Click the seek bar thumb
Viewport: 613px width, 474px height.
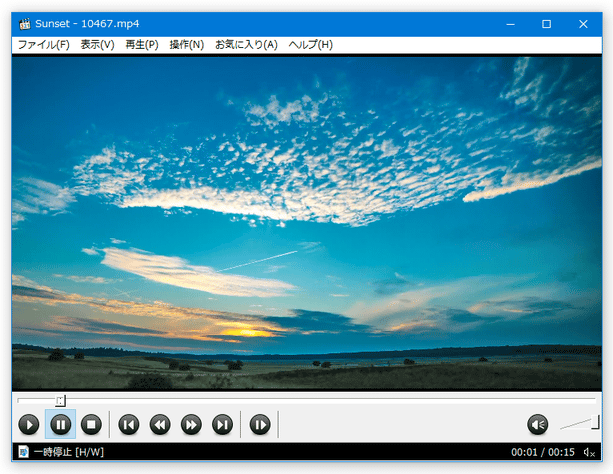61,400
